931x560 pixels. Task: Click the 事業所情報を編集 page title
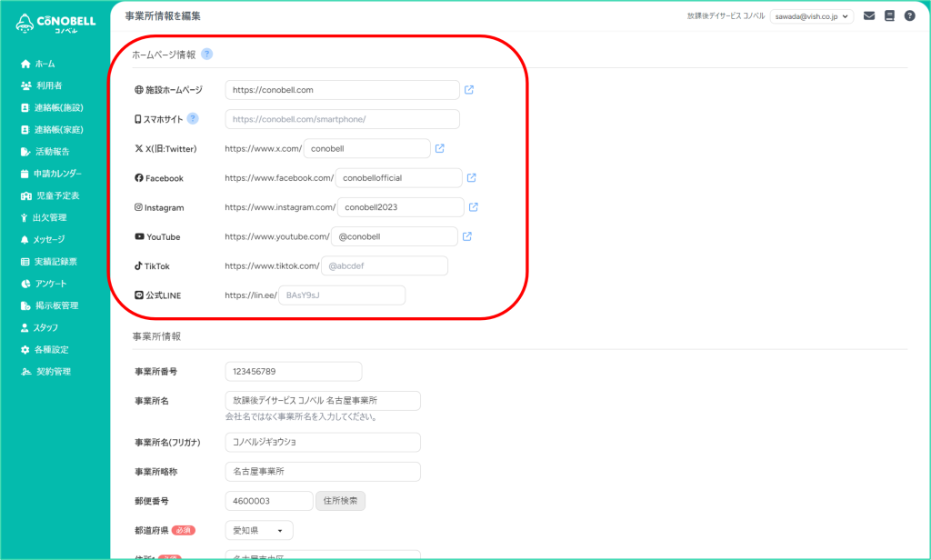163,16
